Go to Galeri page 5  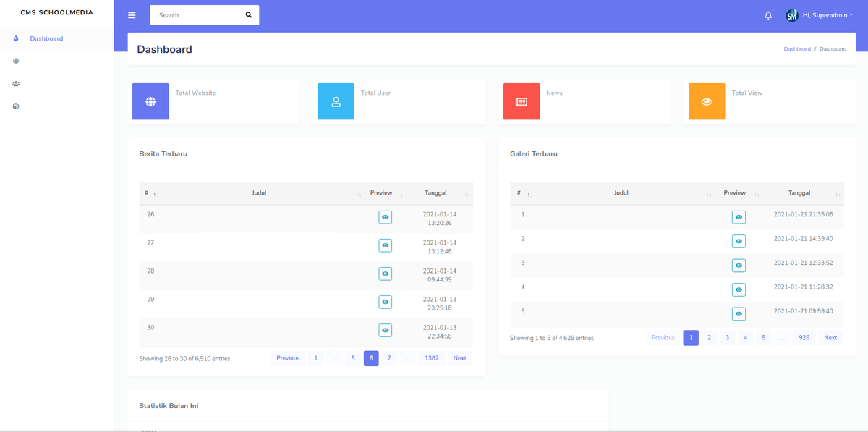763,338
